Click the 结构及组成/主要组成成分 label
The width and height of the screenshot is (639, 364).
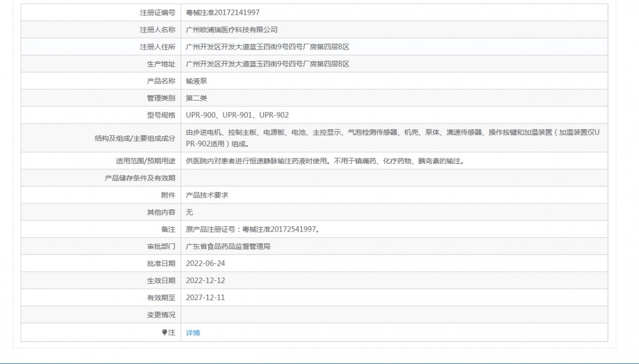134,138
